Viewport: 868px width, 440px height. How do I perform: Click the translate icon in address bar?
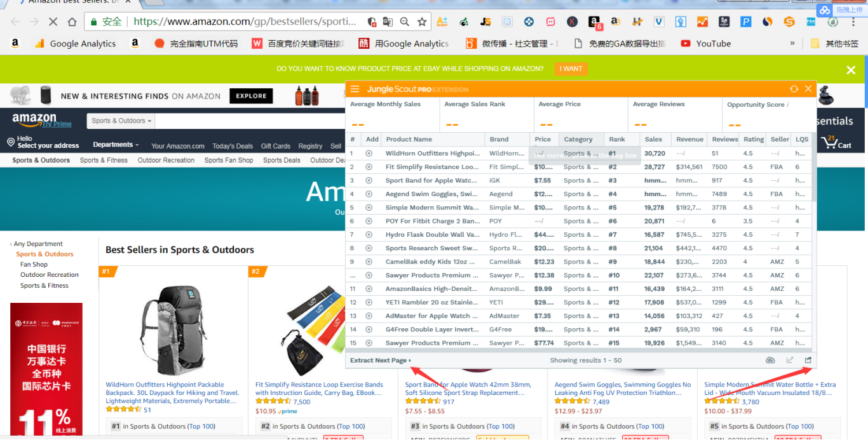[388, 22]
